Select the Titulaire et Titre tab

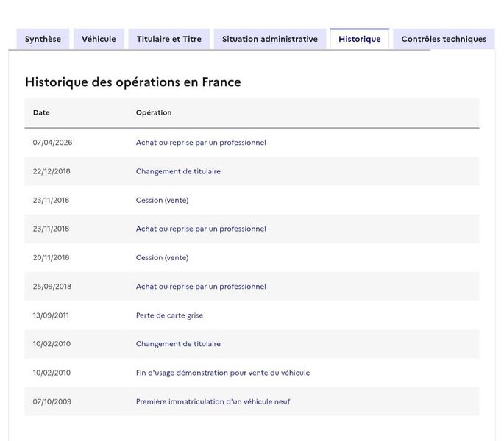point(169,39)
